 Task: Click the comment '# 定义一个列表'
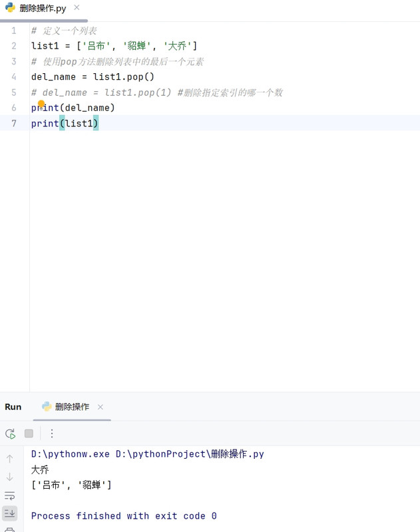tap(64, 31)
